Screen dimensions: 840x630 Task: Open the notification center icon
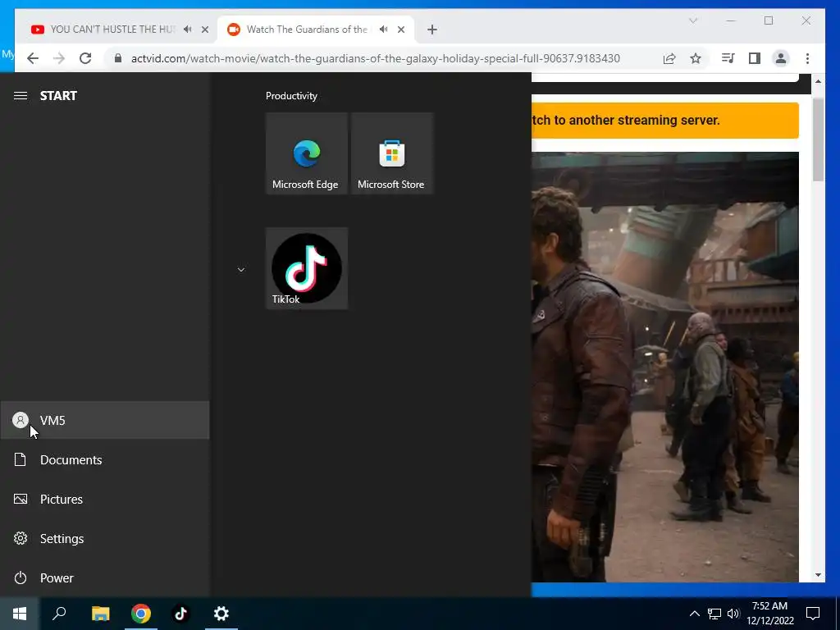813,614
